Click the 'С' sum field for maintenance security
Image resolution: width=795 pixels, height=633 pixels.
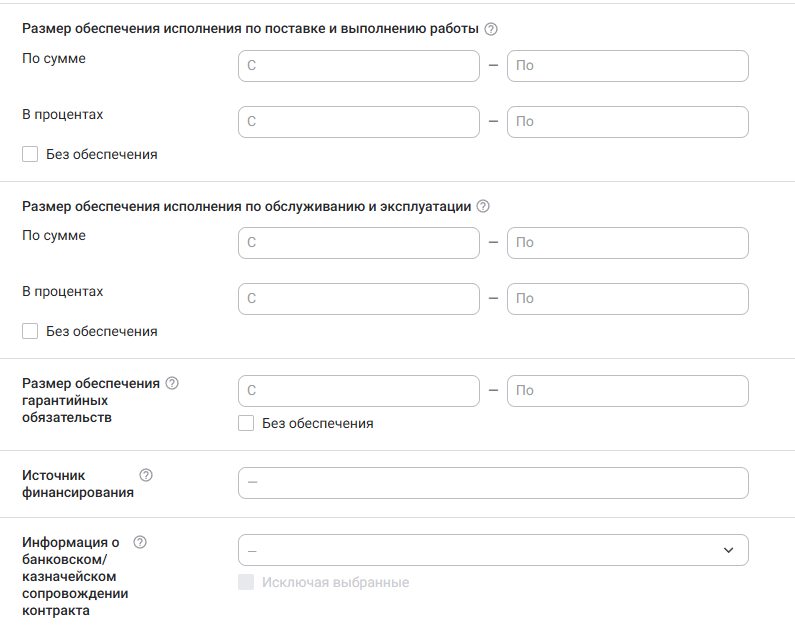[359, 243]
